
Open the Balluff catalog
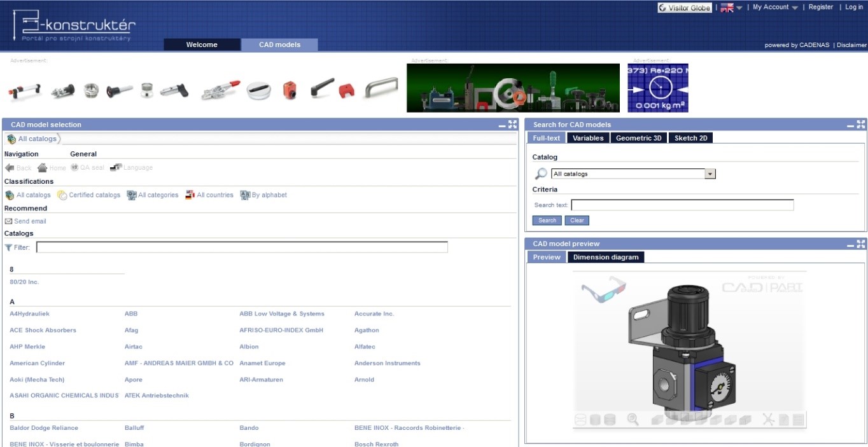point(134,428)
